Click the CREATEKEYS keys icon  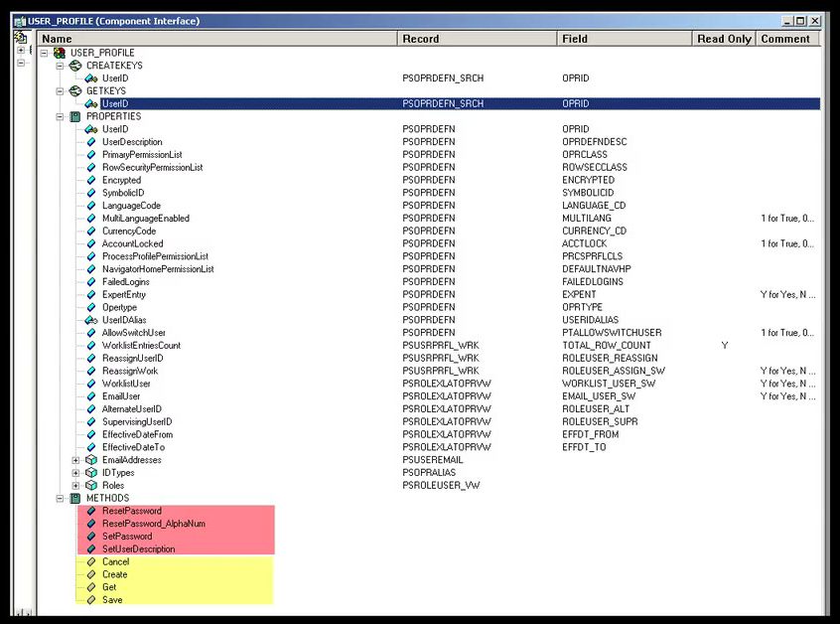75,66
